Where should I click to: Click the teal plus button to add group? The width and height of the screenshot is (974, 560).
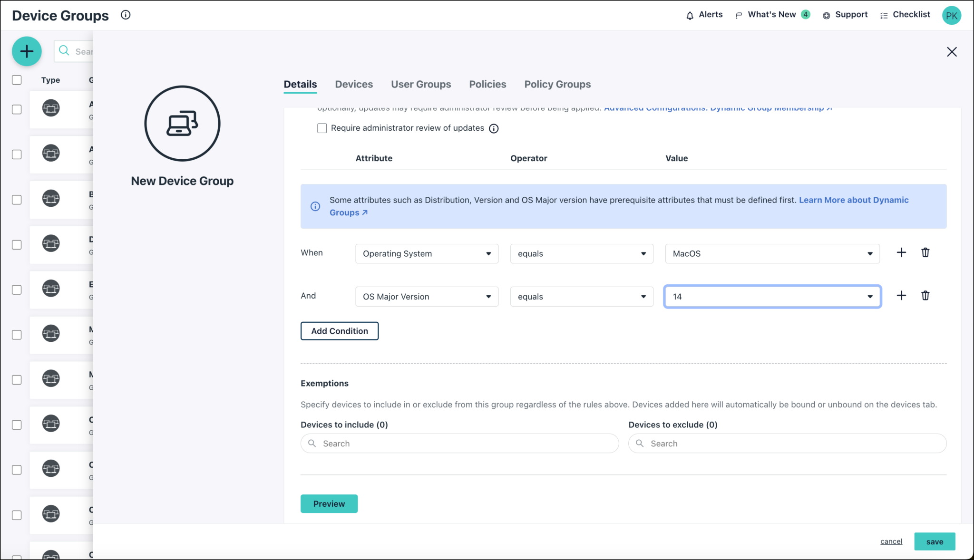coord(27,51)
